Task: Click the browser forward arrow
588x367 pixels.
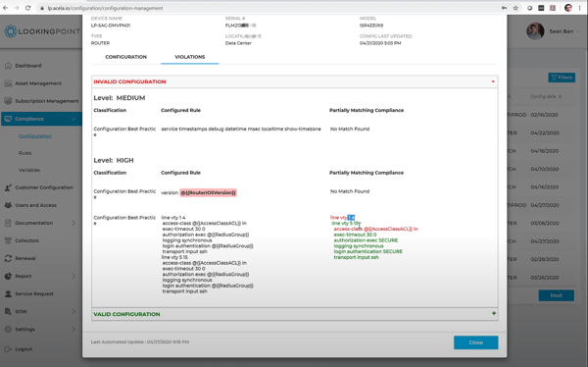Action: (x=17, y=8)
